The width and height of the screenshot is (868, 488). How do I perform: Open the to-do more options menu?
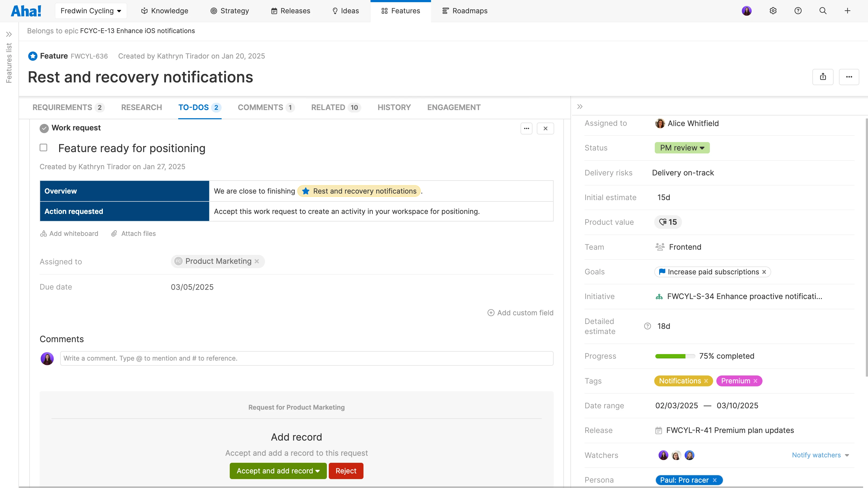pyautogui.click(x=526, y=128)
